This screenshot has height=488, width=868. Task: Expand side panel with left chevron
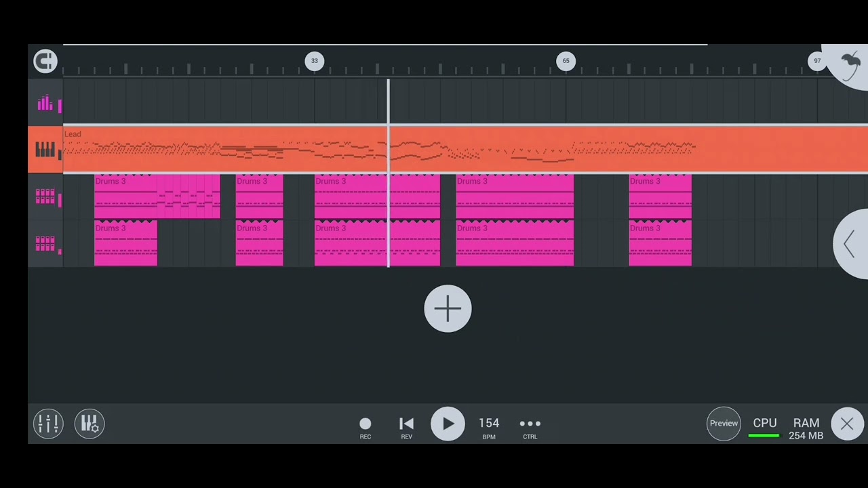[x=851, y=244]
